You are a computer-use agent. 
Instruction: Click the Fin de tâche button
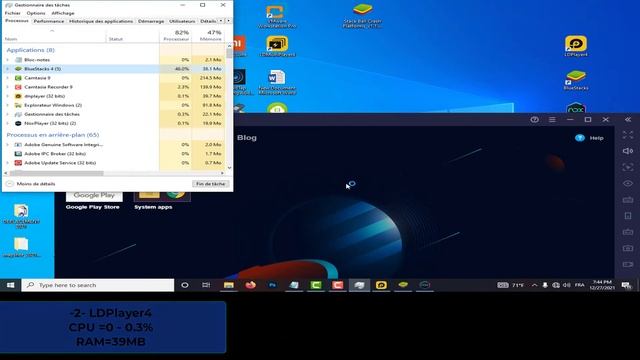(210, 184)
